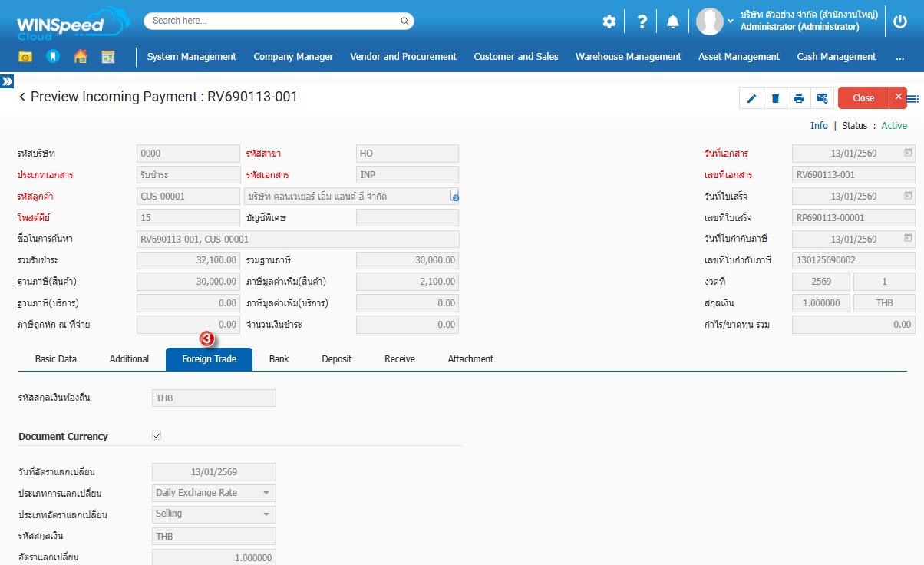
Task: Open the settings gear icon
Action: [x=609, y=21]
